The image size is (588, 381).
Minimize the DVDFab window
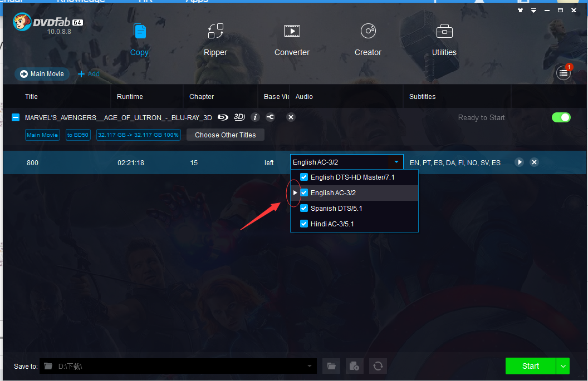[x=547, y=11]
